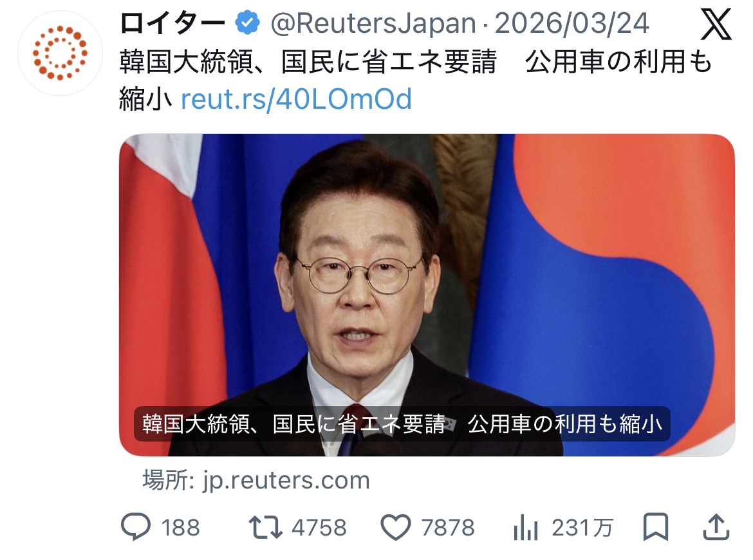753x560 pixels.
Task: Click the 231万 view count
Action: click(582, 527)
